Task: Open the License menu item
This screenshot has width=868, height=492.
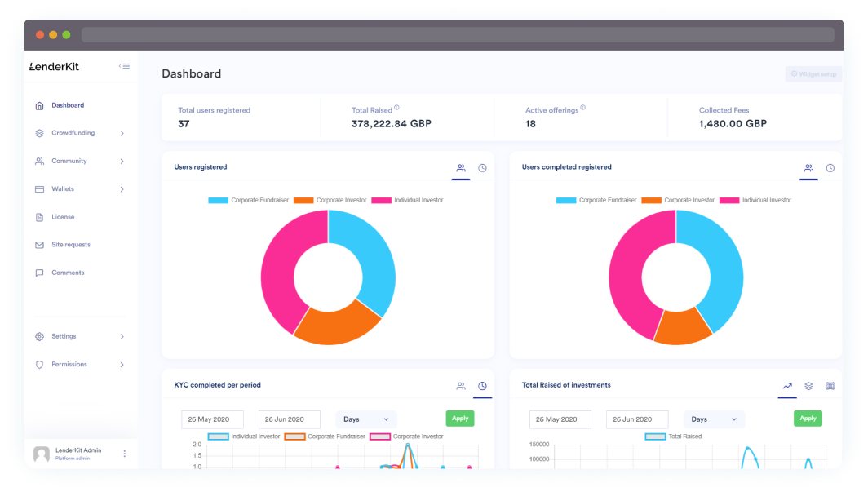Action: [63, 217]
